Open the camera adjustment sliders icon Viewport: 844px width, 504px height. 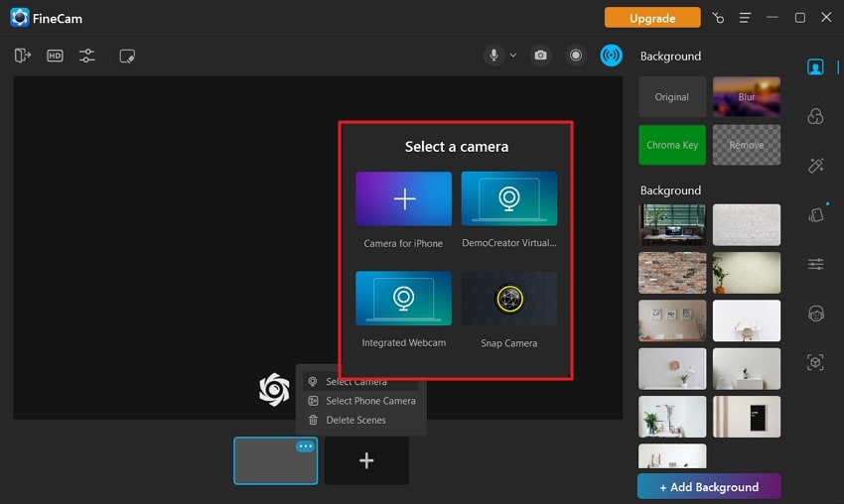86,56
